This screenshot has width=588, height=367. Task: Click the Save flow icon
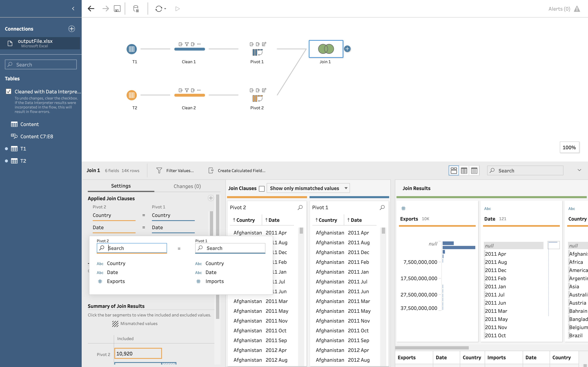[117, 9]
